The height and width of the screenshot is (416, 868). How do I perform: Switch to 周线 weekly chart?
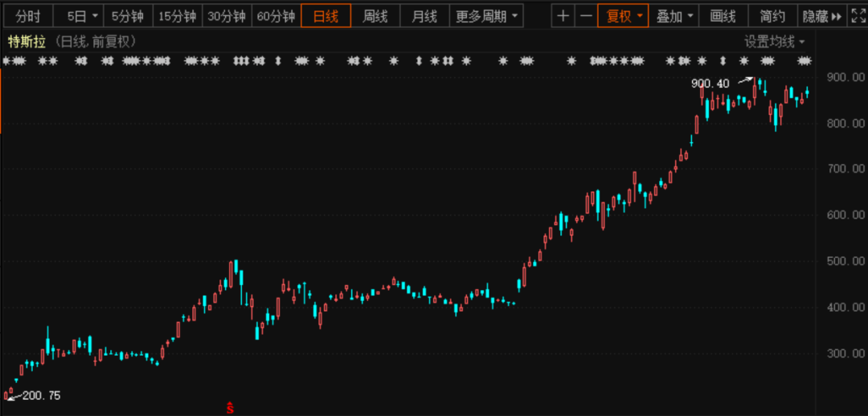pyautogui.click(x=375, y=16)
